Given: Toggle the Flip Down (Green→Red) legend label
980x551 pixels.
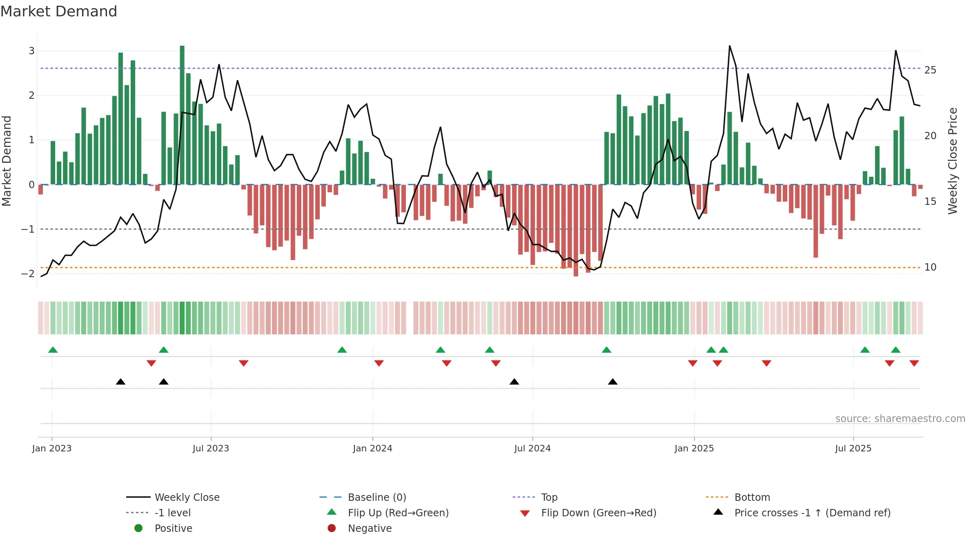Looking at the screenshot, I should [x=599, y=513].
